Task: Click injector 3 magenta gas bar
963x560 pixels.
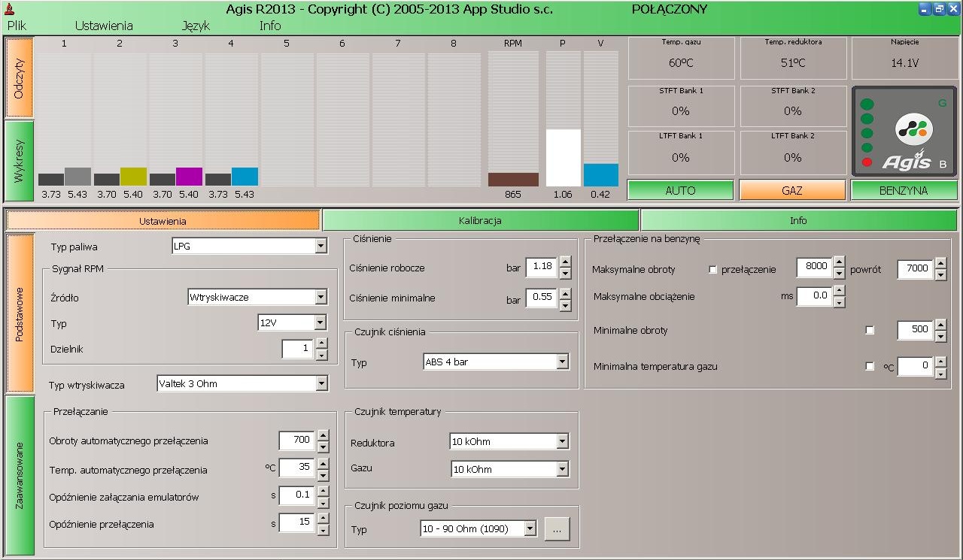Action: [x=189, y=177]
